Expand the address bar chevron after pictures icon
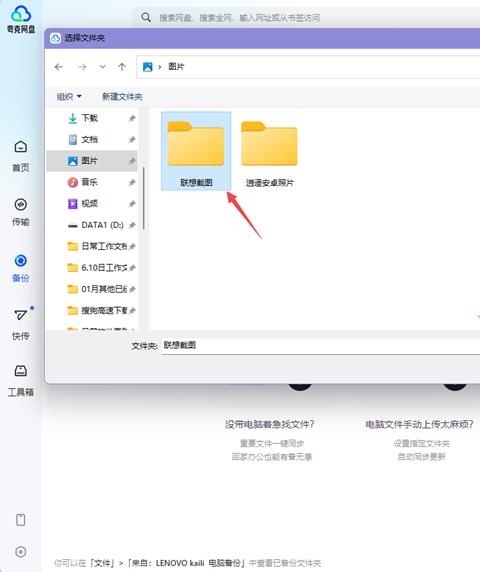 pyautogui.click(x=160, y=67)
